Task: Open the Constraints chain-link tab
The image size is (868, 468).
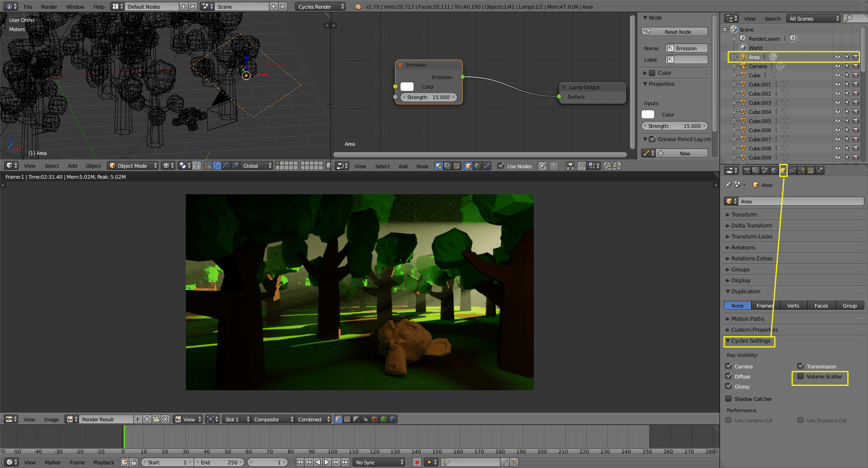Action: 792,170
